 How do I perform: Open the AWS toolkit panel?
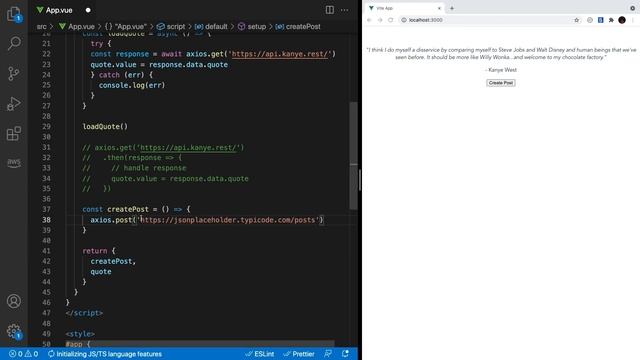pyautogui.click(x=14, y=162)
